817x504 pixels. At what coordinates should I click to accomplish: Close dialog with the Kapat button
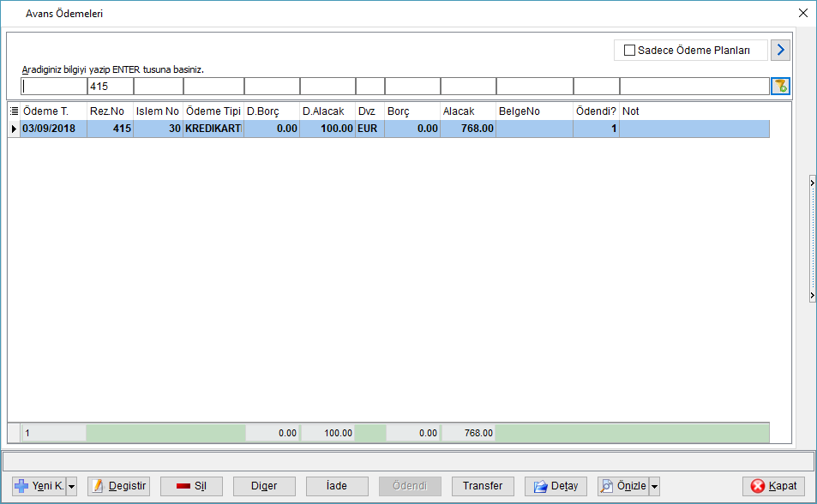774,486
